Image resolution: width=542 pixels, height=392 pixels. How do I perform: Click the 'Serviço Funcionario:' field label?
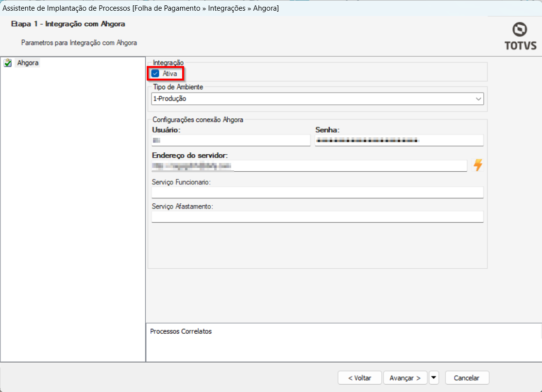[181, 182]
